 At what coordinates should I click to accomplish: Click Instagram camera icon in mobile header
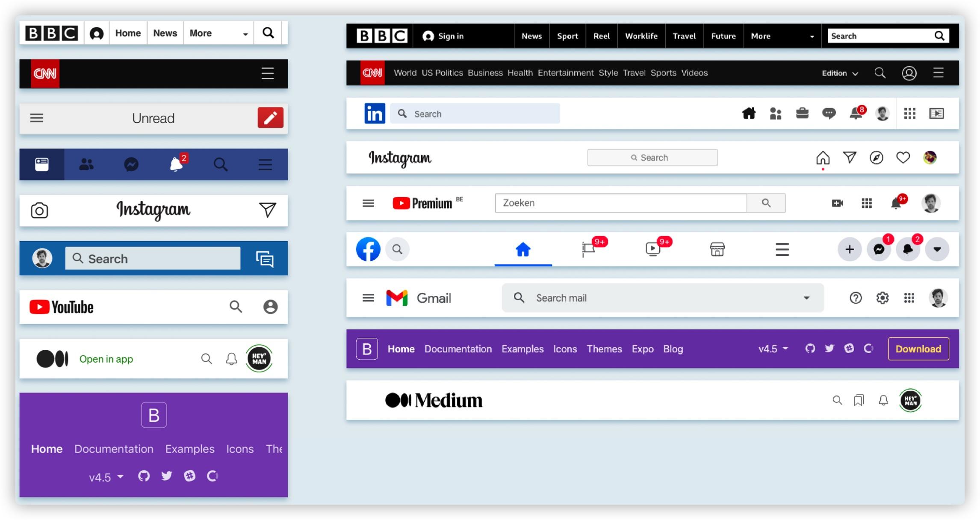39,210
